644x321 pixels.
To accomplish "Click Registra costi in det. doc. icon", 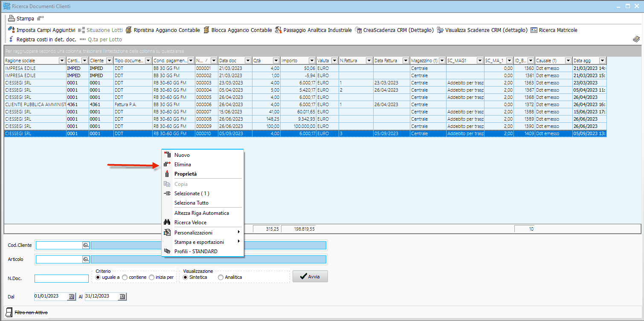I will (x=12, y=39).
